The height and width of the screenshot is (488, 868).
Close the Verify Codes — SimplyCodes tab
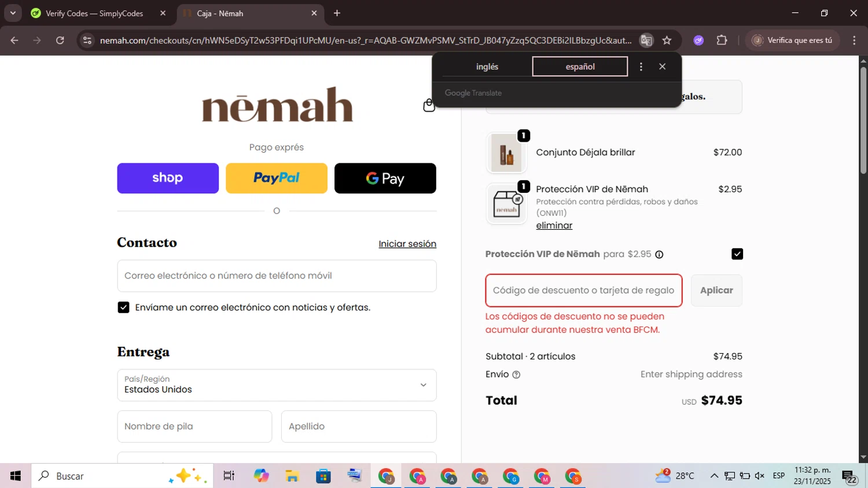[x=163, y=13]
